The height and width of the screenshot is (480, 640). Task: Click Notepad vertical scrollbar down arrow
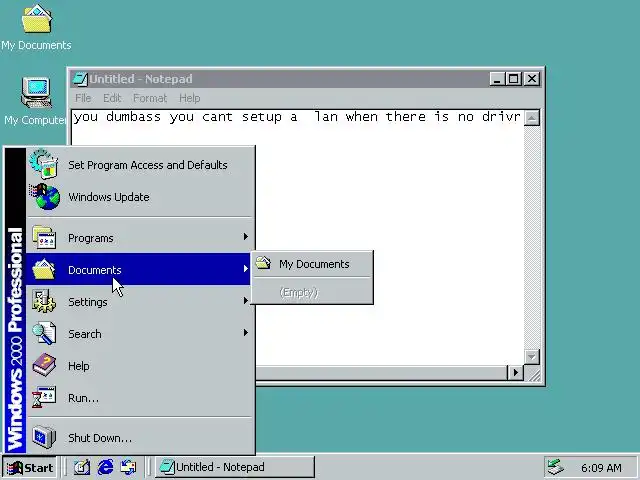pos(532,357)
